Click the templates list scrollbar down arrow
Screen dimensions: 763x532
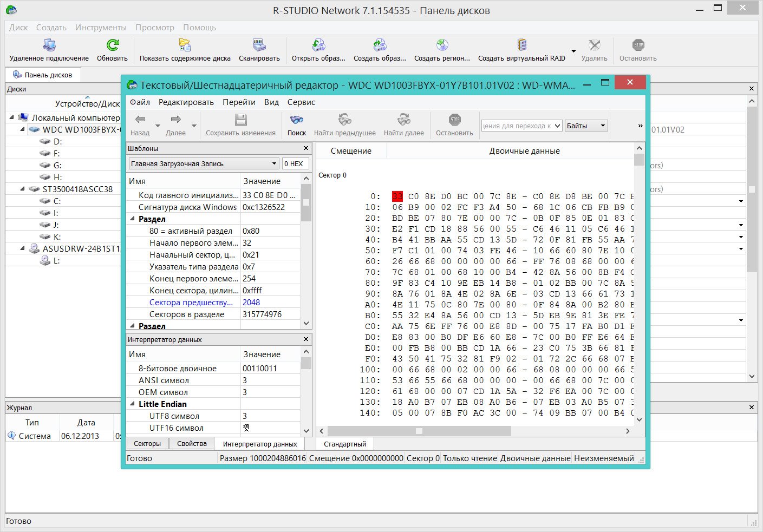pos(306,323)
